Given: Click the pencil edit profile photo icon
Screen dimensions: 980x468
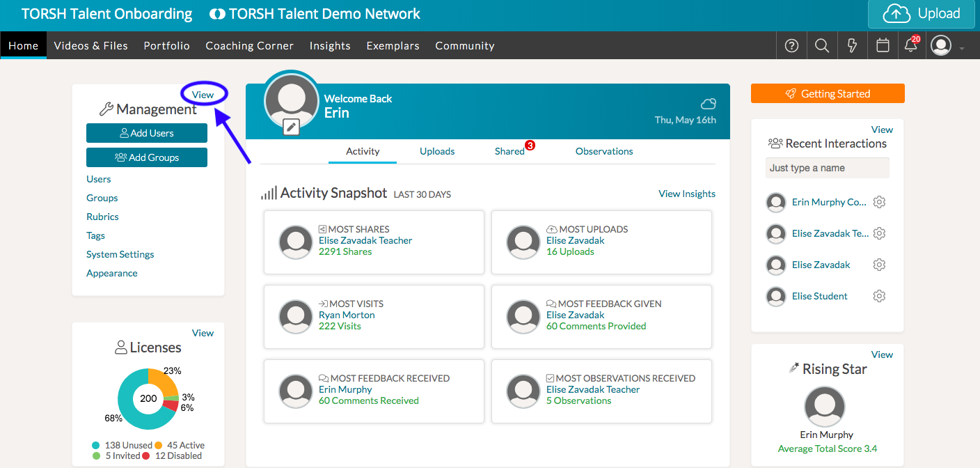Looking at the screenshot, I should (291, 127).
